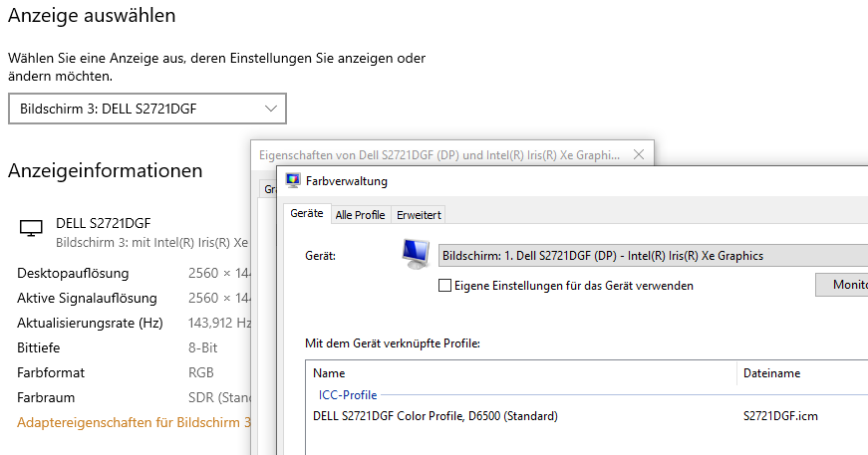
Task: Click the Anzeigeinformationen heading
Action: pos(106,170)
